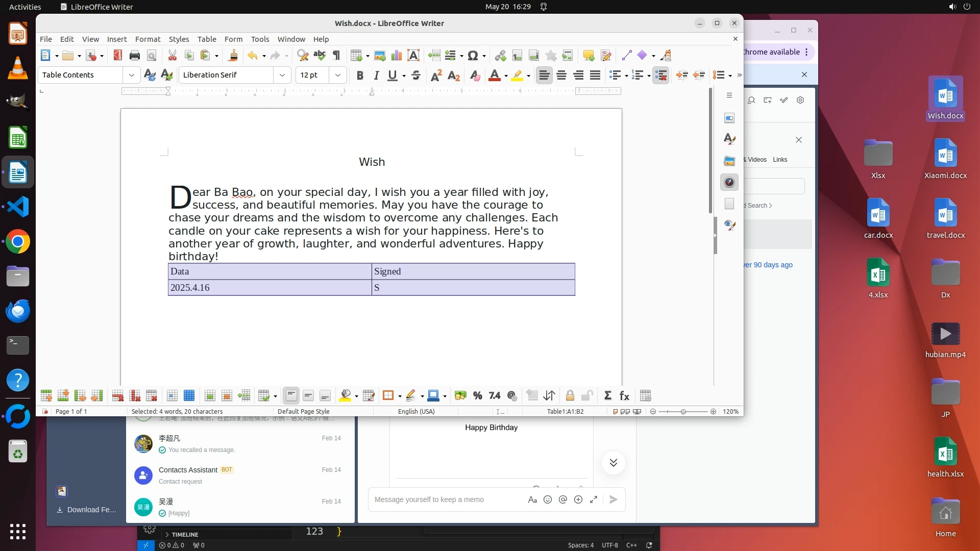Click the Protect Cells lock icon
Screen dimensions: 980x551
point(570,396)
